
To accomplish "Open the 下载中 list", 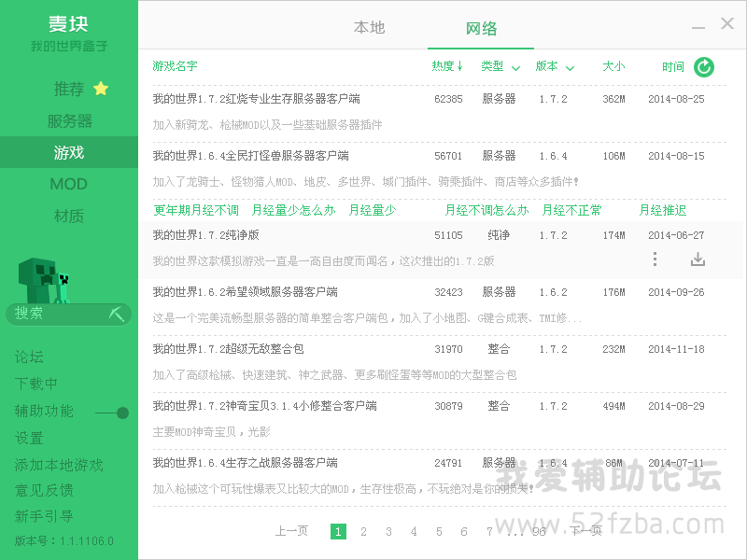I will pos(35,384).
